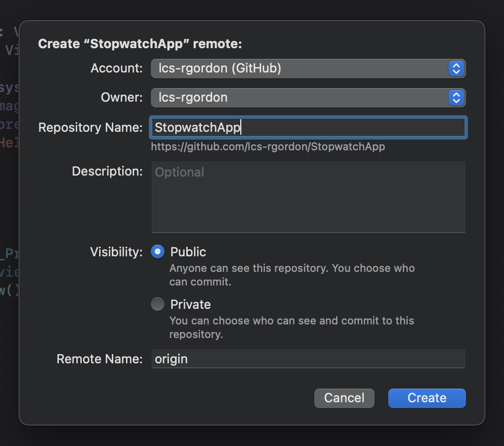Image resolution: width=504 pixels, height=446 pixels.
Task: Click the dialog title Create "StopwatchApp" remote
Action: click(140, 44)
